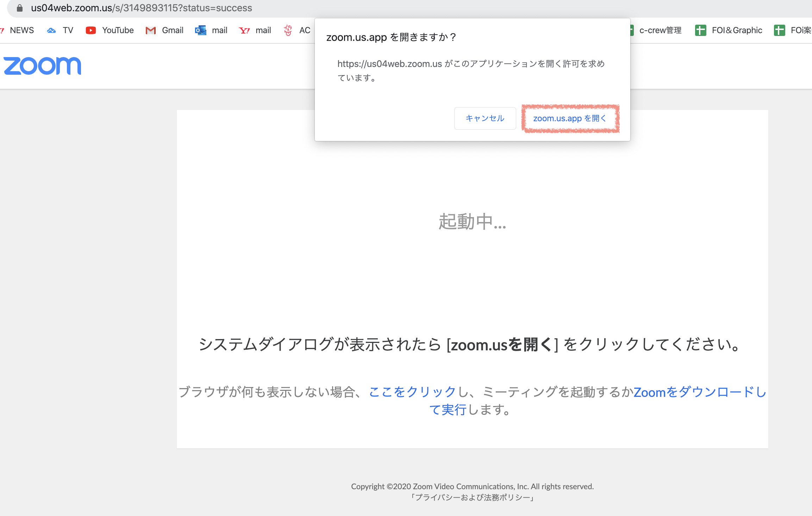Click the キャンセル button in dialog
This screenshot has height=516, width=812.
pyautogui.click(x=485, y=118)
